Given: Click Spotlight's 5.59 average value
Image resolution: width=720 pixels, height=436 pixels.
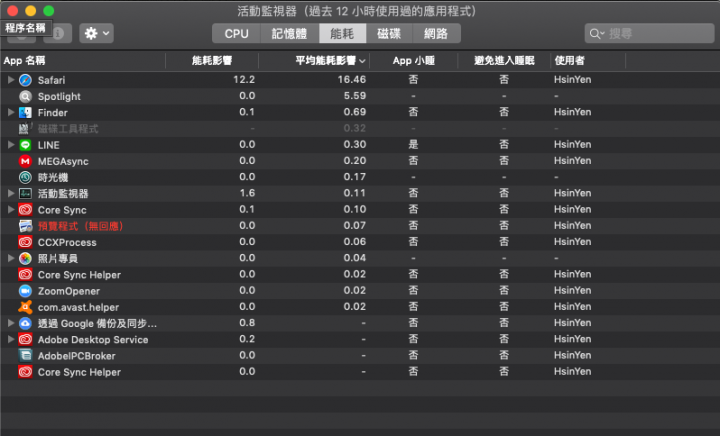Looking at the screenshot, I should pos(354,96).
